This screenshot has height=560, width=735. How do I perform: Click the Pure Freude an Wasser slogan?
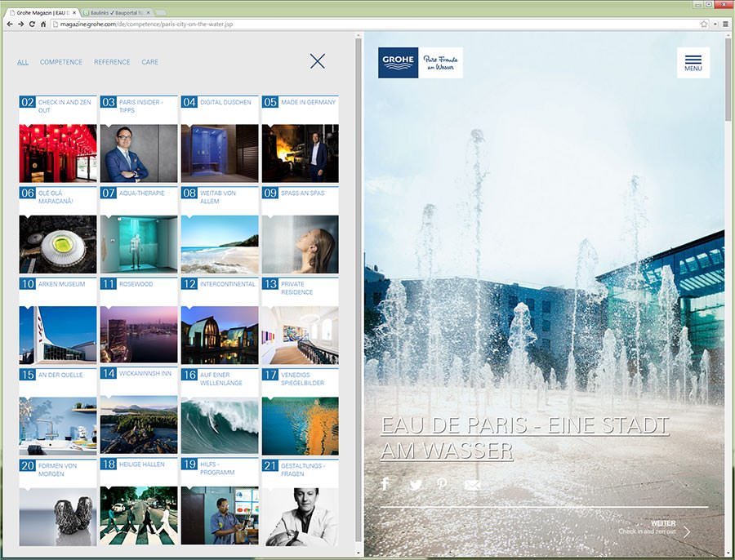point(441,63)
